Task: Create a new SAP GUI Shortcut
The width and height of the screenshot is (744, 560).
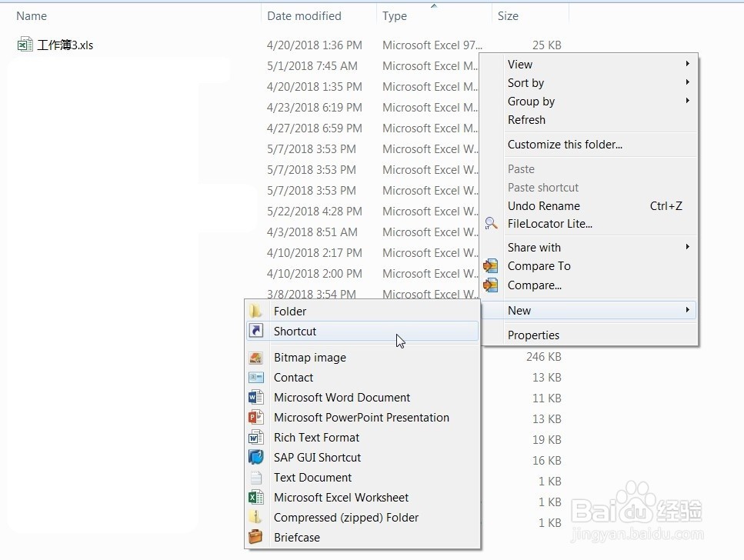Action: pos(362,457)
